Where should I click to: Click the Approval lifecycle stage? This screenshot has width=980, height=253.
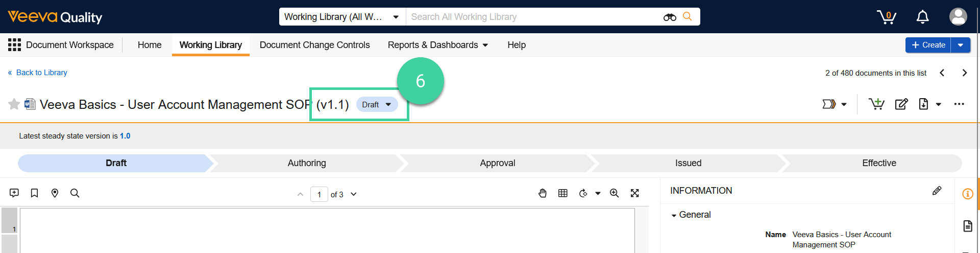click(x=498, y=163)
